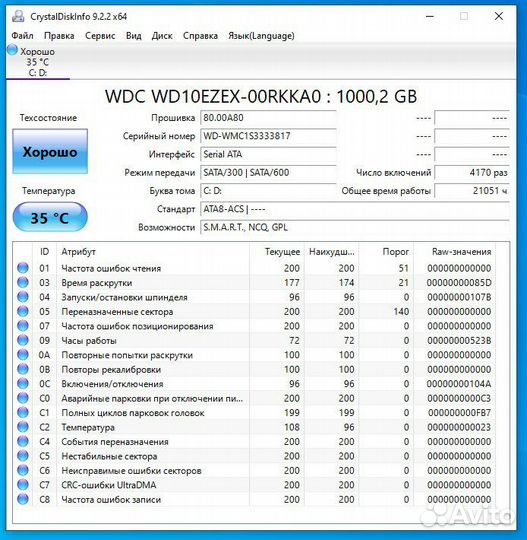
Task: Click the Serial ATA interface field
Action: click(x=268, y=154)
